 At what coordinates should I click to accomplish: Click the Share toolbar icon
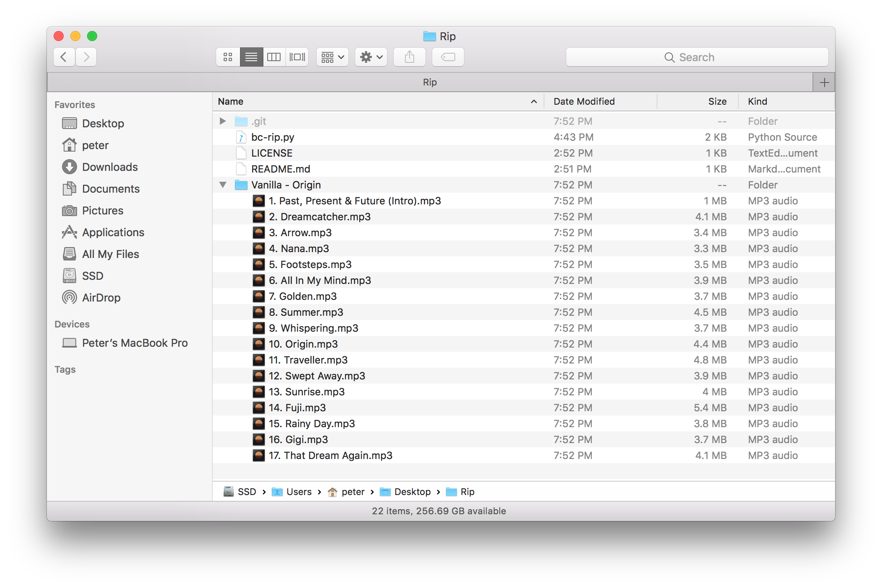coord(410,57)
